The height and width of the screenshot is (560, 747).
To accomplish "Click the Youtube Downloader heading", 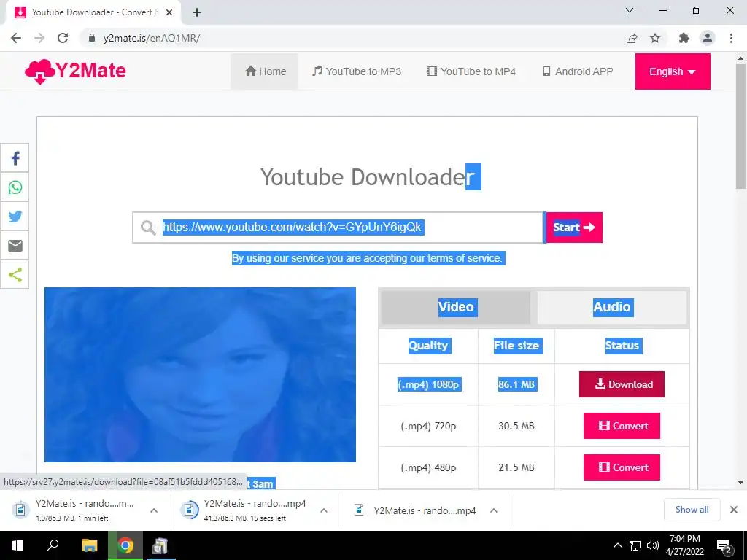I will tap(370, 176).
